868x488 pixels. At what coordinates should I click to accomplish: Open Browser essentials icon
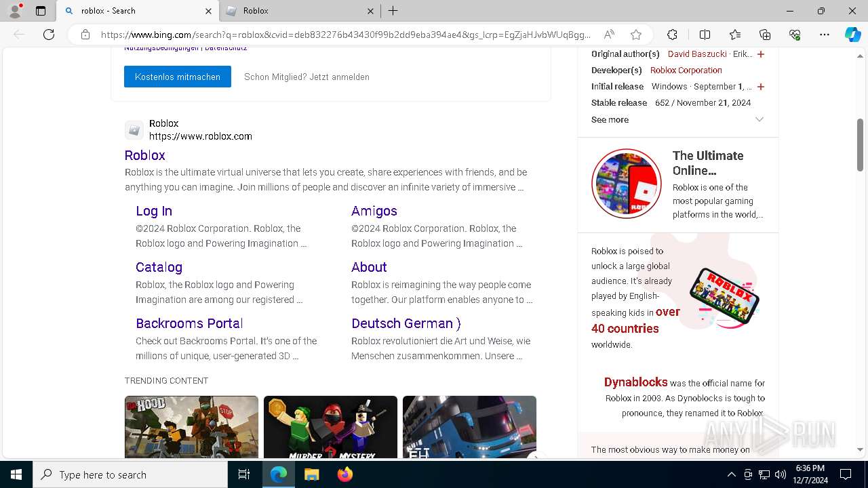tap(795, 35)
